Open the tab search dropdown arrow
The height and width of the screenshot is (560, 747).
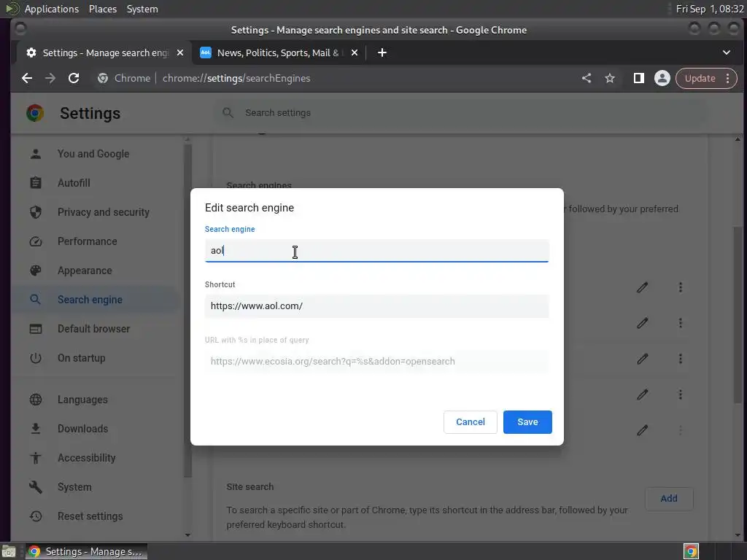pyautogui.click(x=726, y=52)
